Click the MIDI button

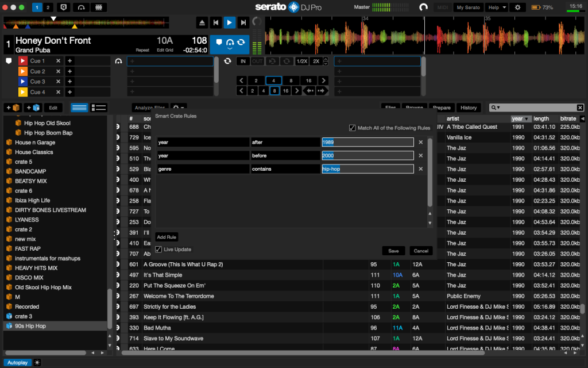click(443, 7)
